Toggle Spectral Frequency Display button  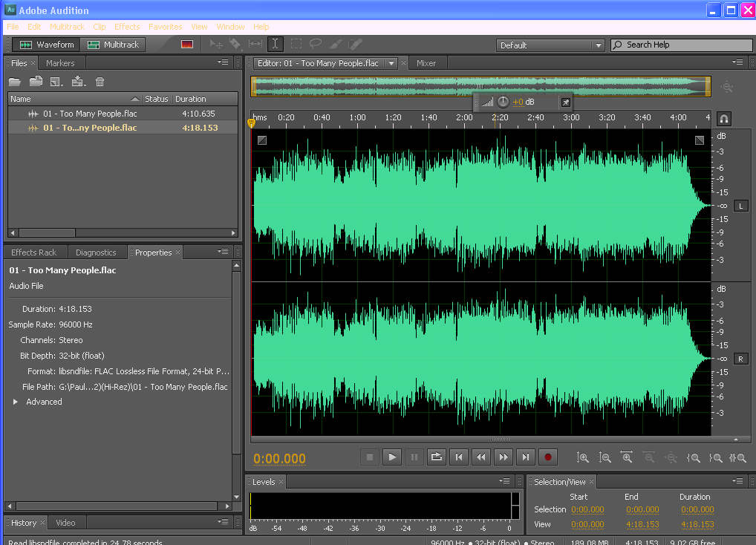187,45
